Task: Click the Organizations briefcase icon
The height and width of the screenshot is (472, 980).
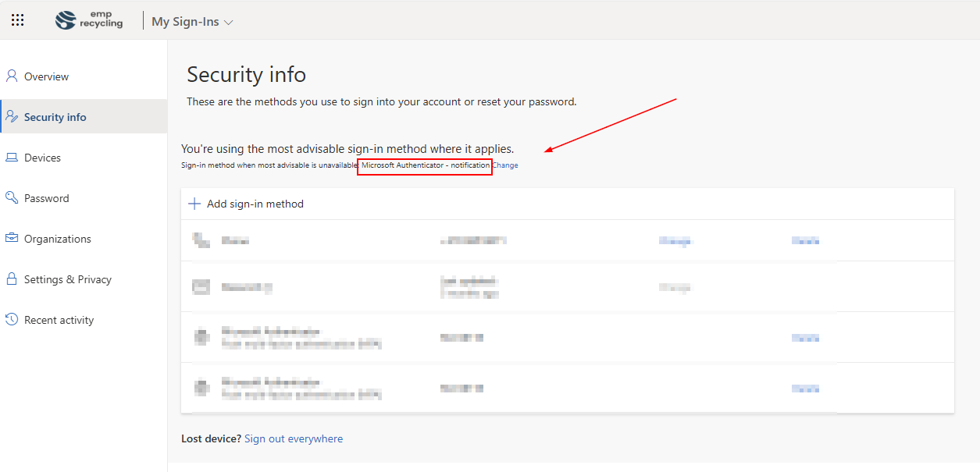Action: coord(12,239)
